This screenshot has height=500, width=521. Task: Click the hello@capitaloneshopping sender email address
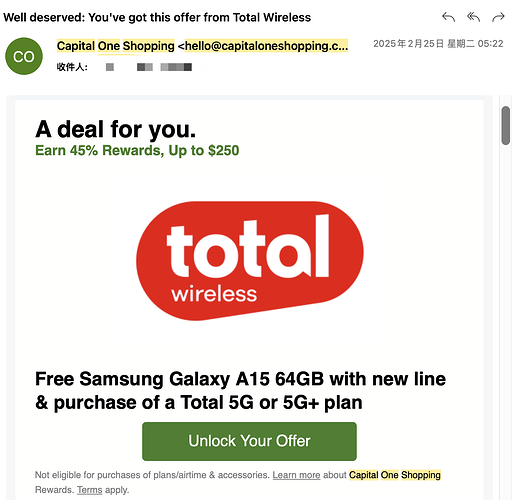tap(266, 46)
